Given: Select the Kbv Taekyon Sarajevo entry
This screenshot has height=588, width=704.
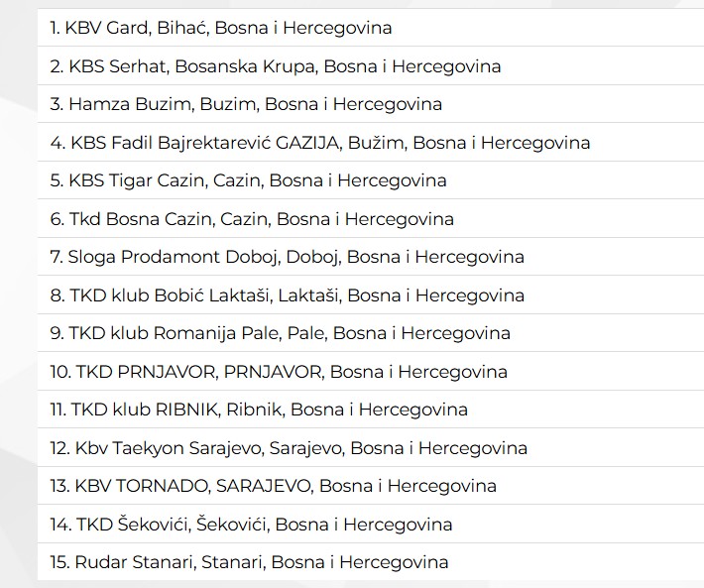Looking at the screenshot, I should [x=371, y=447].
